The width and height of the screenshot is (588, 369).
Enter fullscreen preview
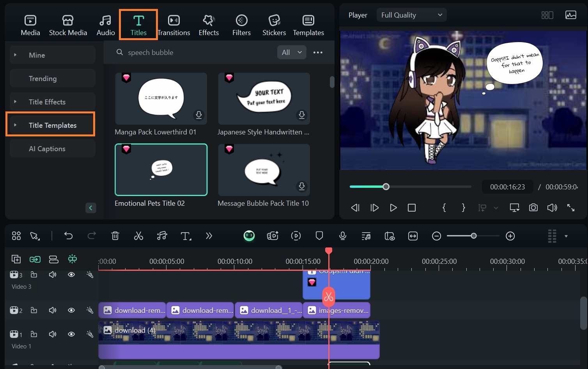tap(571, 208)
